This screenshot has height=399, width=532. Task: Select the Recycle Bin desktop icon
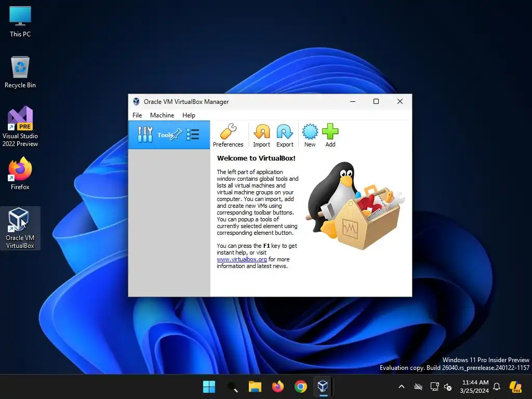coord(20,72)
